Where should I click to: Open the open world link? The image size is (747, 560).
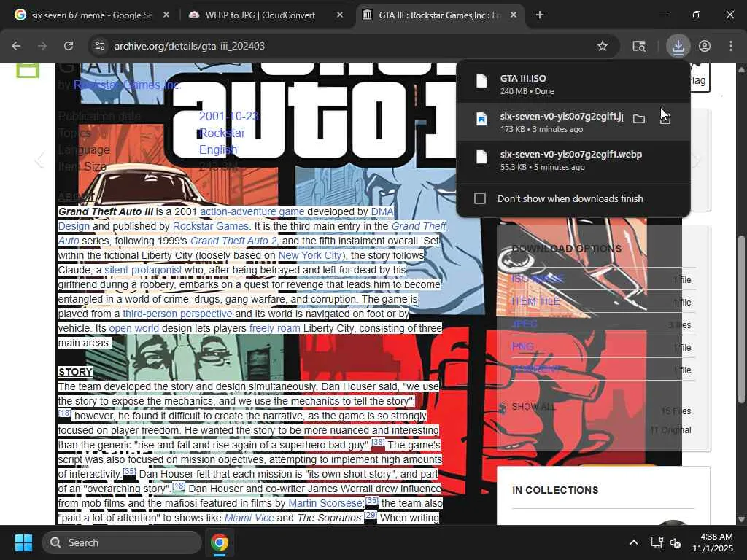(134, 329)
